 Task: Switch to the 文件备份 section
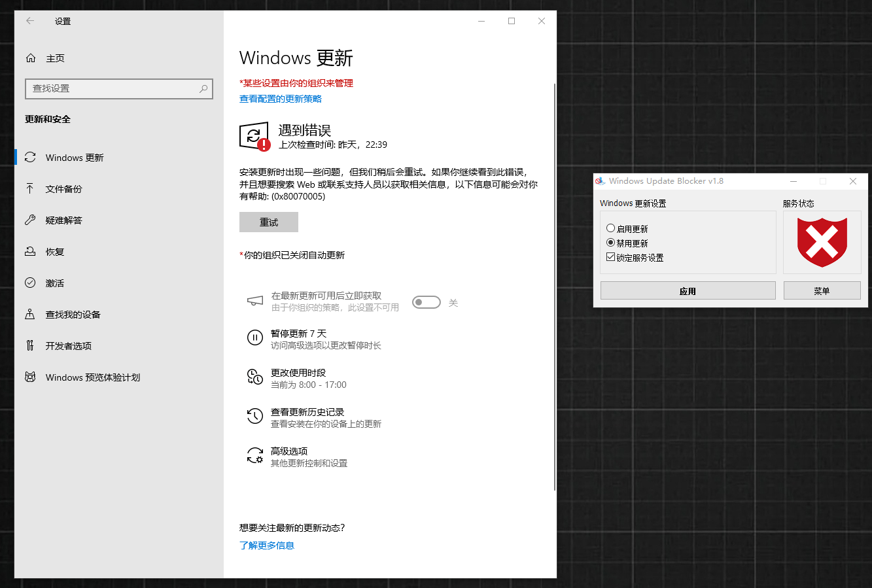point(30,188)
